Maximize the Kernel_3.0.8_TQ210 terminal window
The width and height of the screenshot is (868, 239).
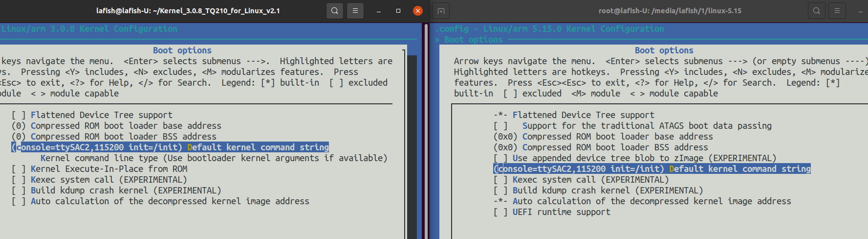[x=398, y=11]
